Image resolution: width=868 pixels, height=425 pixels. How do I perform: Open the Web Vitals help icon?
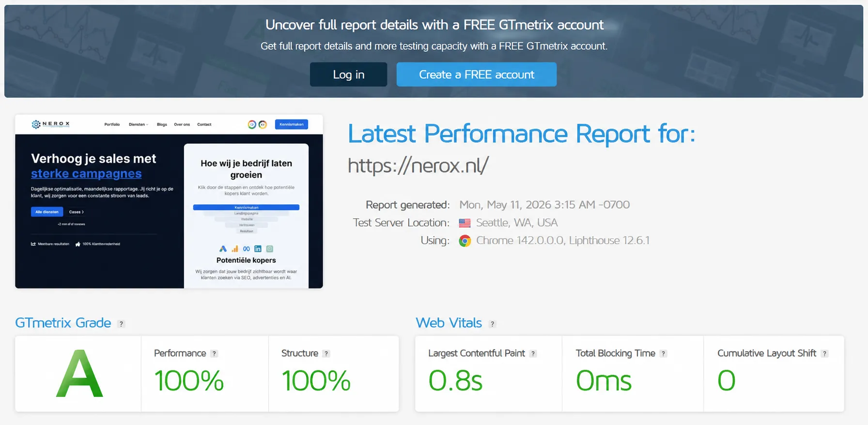click(492, 324)
